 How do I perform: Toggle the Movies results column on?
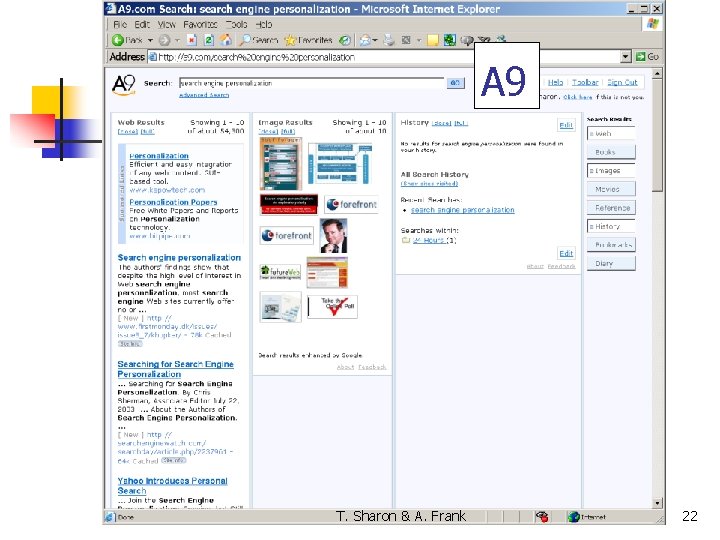611,189
